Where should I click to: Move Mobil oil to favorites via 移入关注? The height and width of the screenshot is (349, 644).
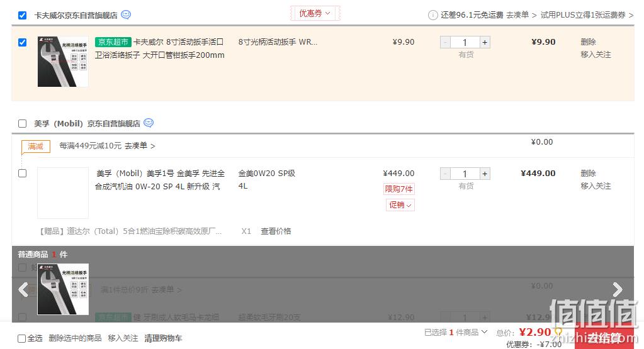[x=596, y=186]
